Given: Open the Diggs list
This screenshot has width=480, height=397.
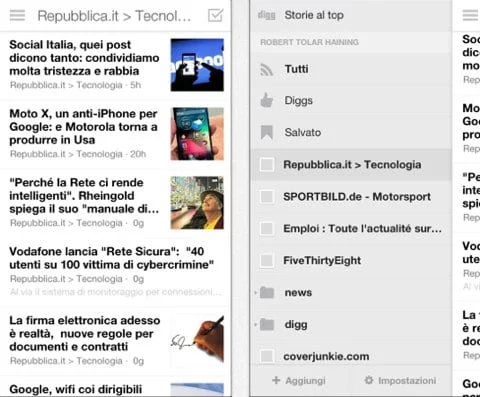Looking at the screenshot, I should (299, 100).
